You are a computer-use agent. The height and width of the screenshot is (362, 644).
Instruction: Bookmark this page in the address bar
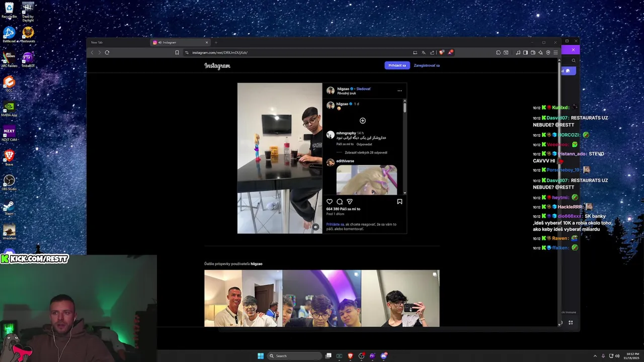point(177,52)
